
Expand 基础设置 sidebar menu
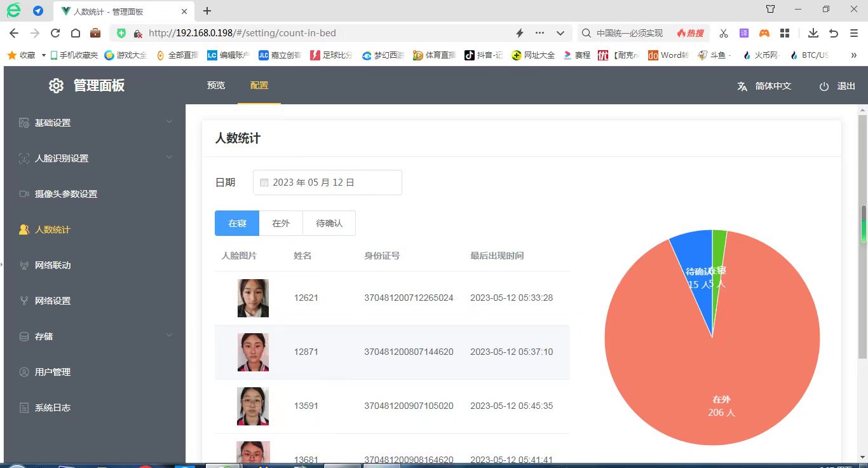click(x=95, y=123)
